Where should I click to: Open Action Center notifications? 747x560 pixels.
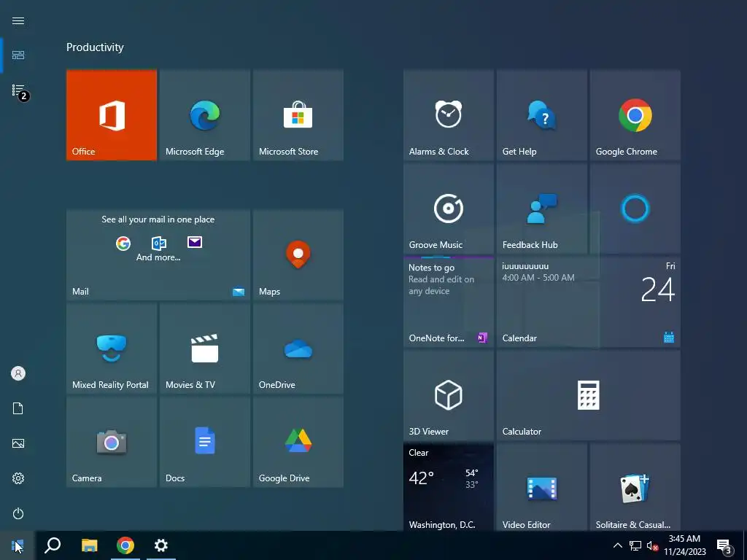pyautogui.click(x=724, y=545)
